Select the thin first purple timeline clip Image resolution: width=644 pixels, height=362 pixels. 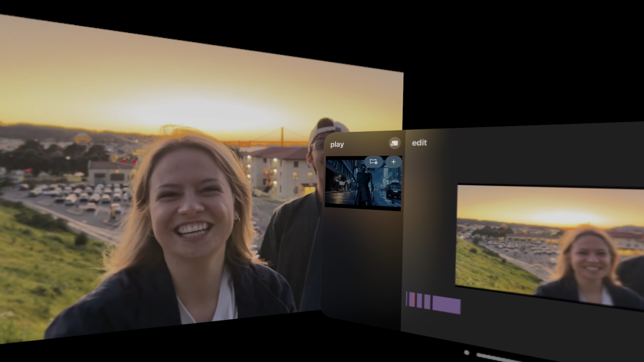407,299
